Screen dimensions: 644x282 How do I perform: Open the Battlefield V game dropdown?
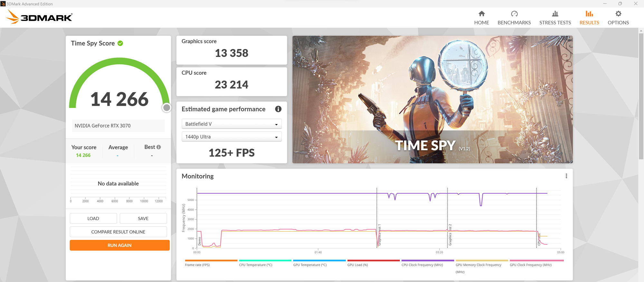232,124
